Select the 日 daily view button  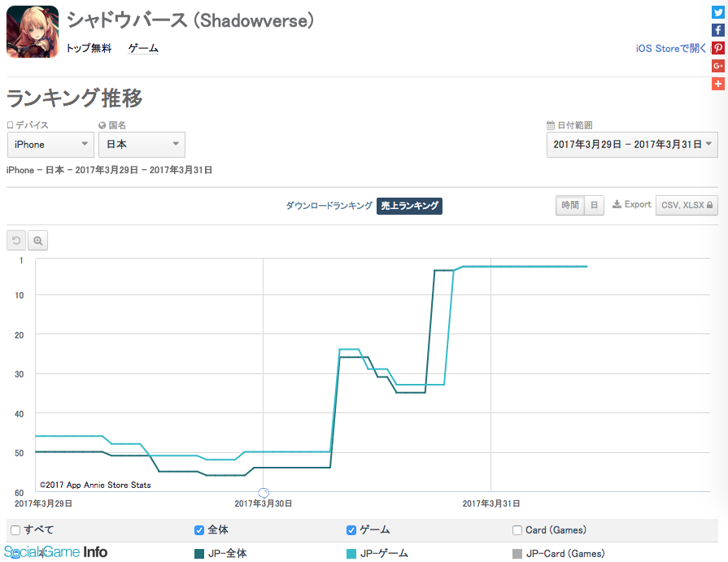(x=594, y=205)
